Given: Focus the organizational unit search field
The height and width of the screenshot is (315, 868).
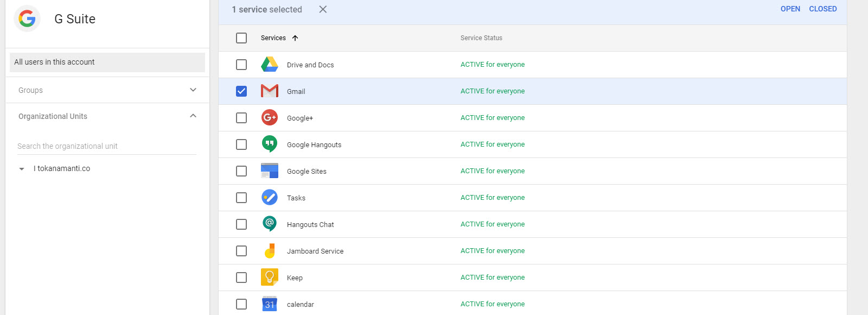Looking at the screenshot, I should [x=107, y=146].
